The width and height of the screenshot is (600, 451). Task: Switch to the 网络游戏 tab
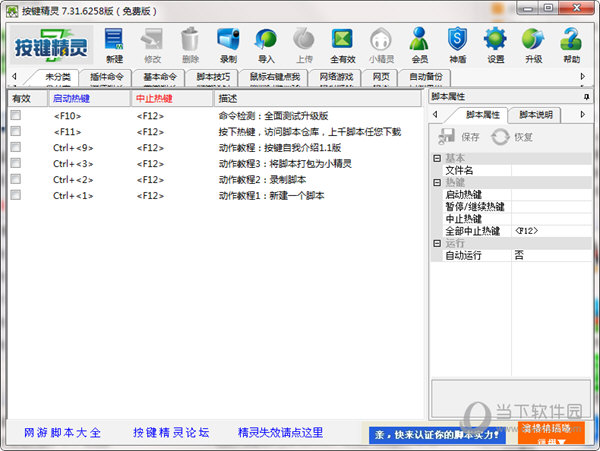click(x=336, y=77)
